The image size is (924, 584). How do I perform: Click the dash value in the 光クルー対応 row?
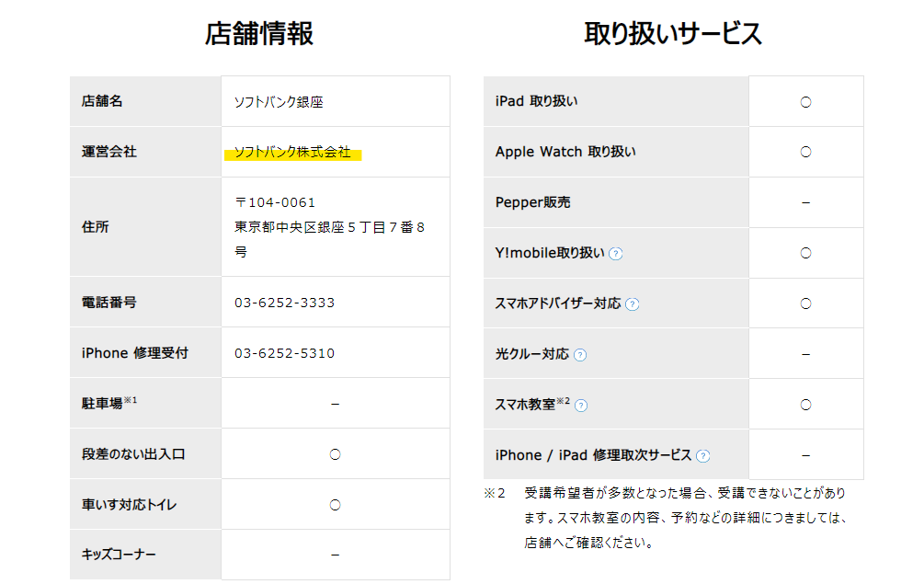805,355
